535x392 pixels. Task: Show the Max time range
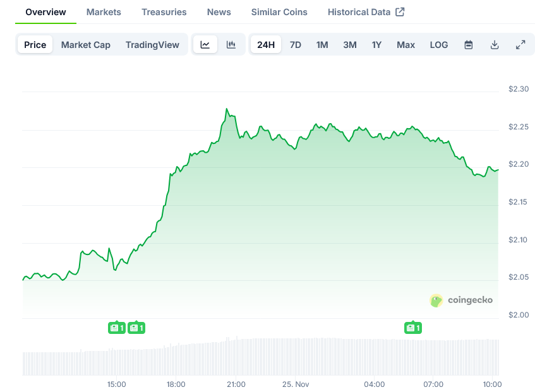coord(406,45)
